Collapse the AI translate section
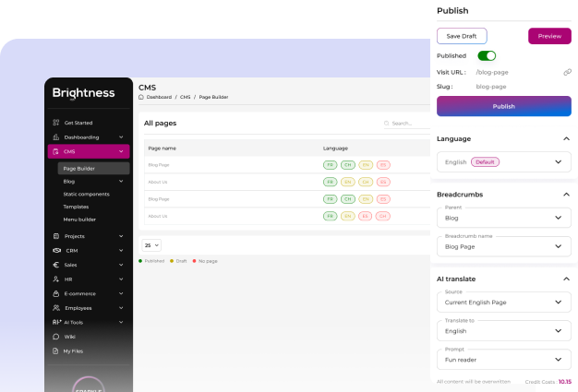 coord(565,279)
